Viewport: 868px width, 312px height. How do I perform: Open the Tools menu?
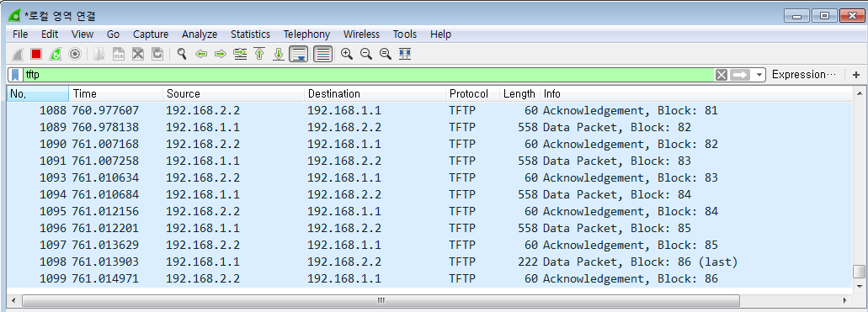tap(405, 34)
